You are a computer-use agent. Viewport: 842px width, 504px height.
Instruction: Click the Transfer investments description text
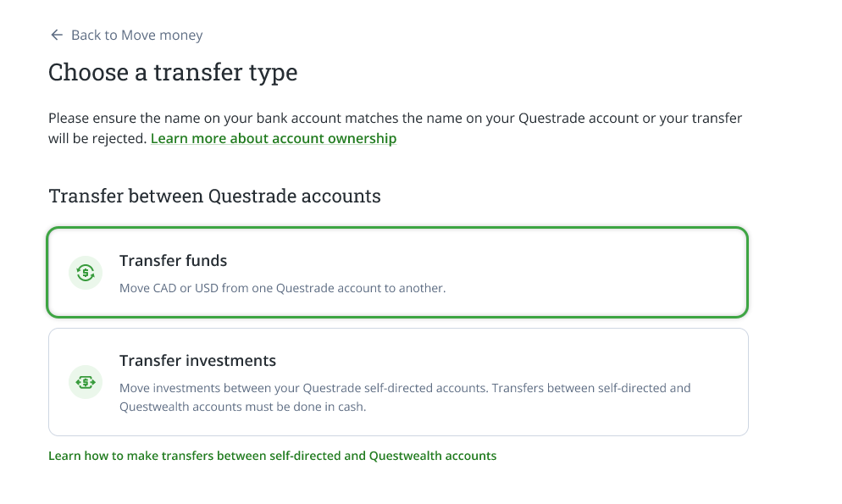click(407, 397)
